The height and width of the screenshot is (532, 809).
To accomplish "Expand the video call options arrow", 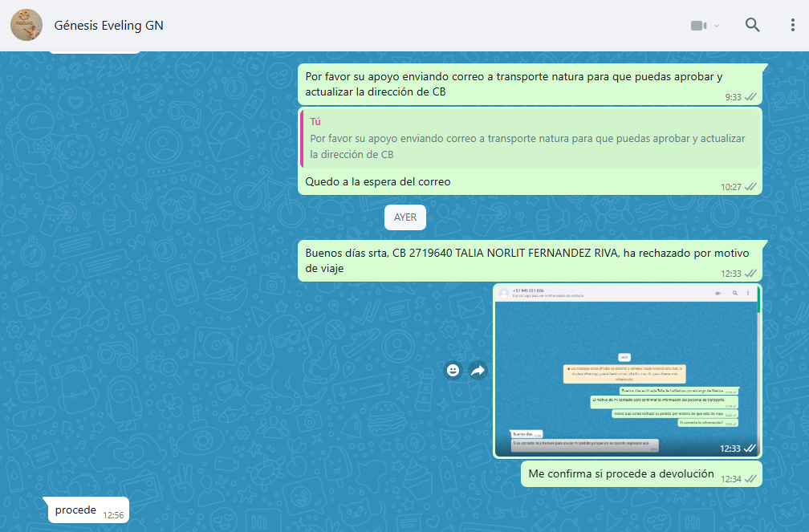I will pos(717,26).
